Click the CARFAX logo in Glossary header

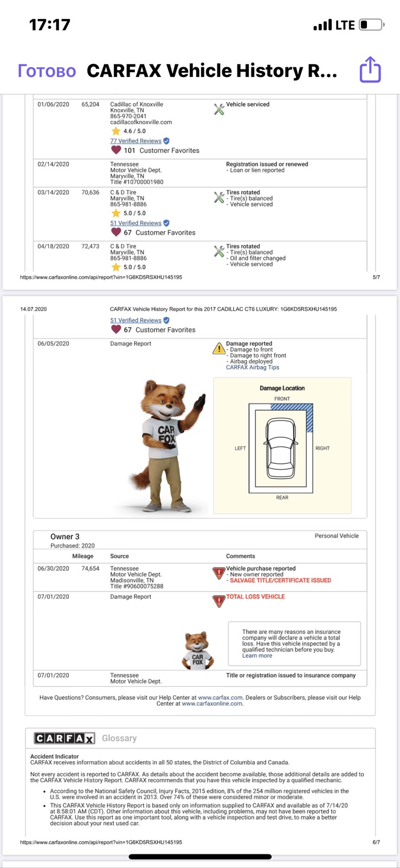(64, 738)
